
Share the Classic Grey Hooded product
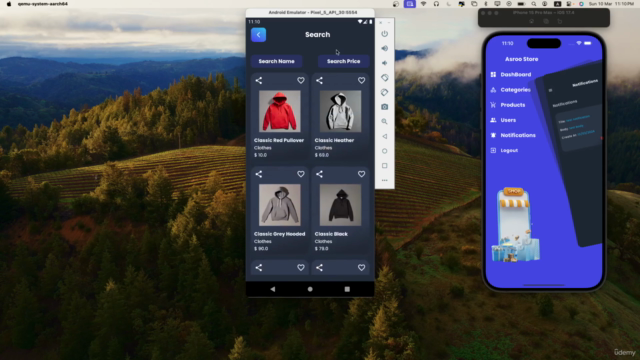coord(259,174)
